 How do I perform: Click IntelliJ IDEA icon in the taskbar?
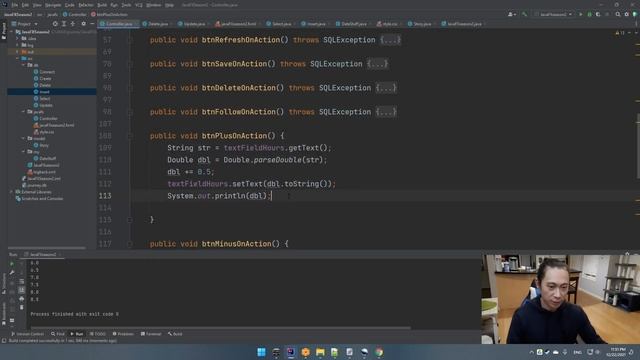291,352
